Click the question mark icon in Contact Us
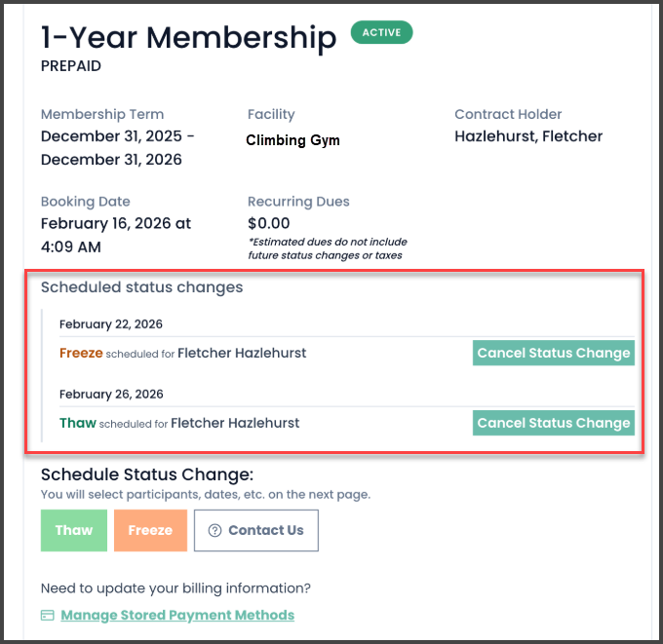This screenshot has height=644, width=663. click(214, 531)
